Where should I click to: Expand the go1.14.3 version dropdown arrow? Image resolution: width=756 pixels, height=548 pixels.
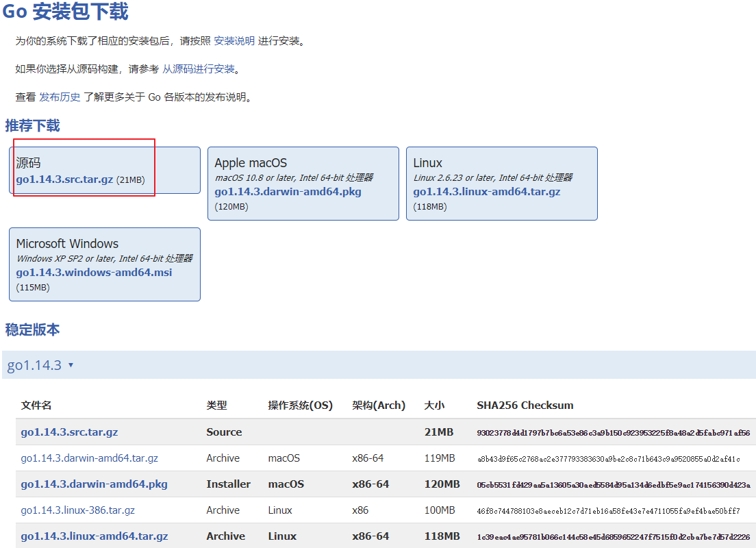click(x=71, y=365)
